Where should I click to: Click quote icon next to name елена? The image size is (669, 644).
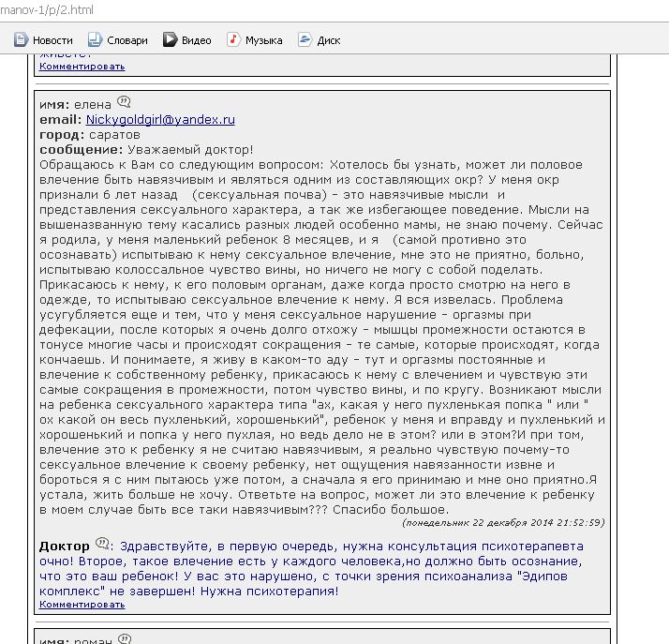(x=124, y=102)
